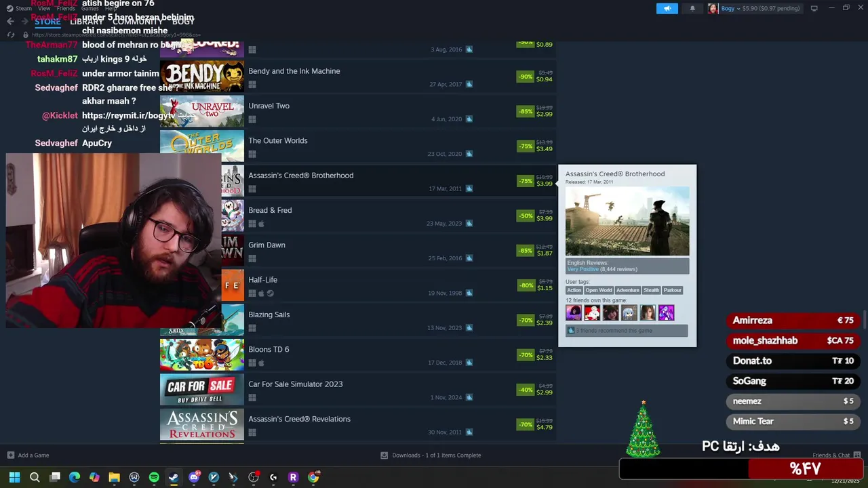Open the notifications bell
This screenshot has height=488, width=868.
tap(692, 8)
